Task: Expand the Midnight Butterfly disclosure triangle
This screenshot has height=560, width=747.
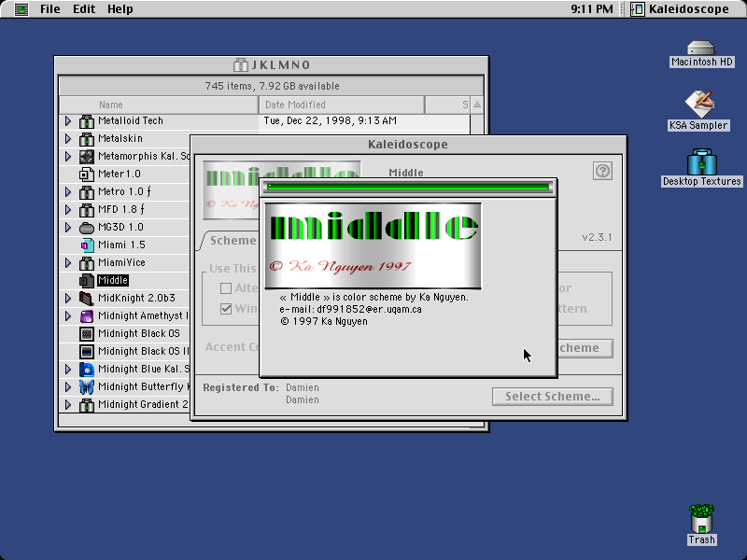Action: click(x=67, y=386)
